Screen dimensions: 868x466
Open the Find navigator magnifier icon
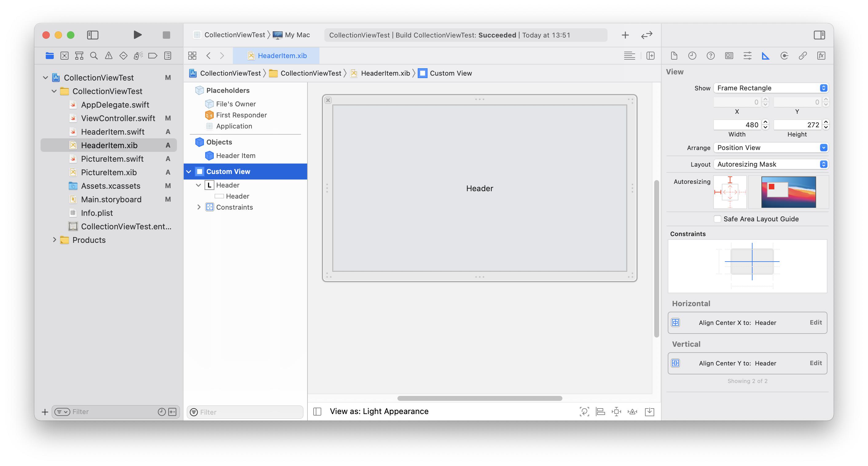click(94, 56)
